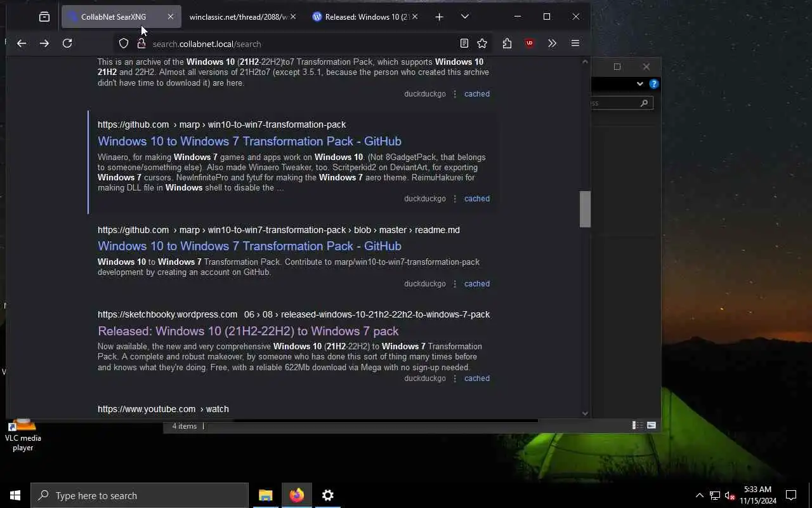The width and height of the screenshot is (812, 508).
Task: Close the Released: Windows 10 tab
Action: click(x=414, y=17)
